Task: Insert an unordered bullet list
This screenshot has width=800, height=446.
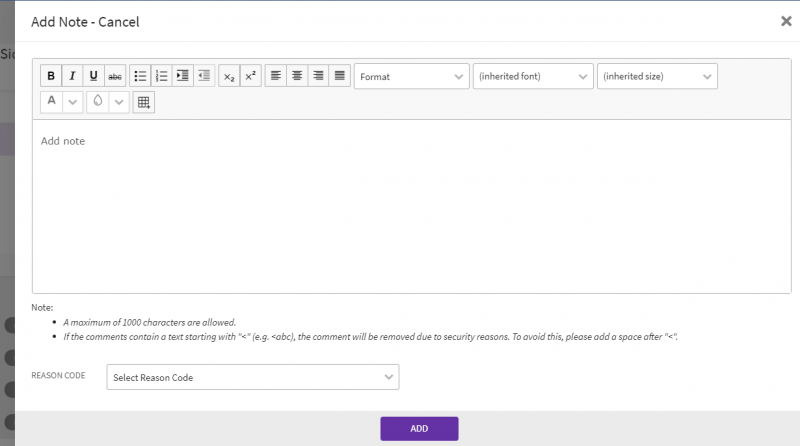Action: tap(141, 76)
